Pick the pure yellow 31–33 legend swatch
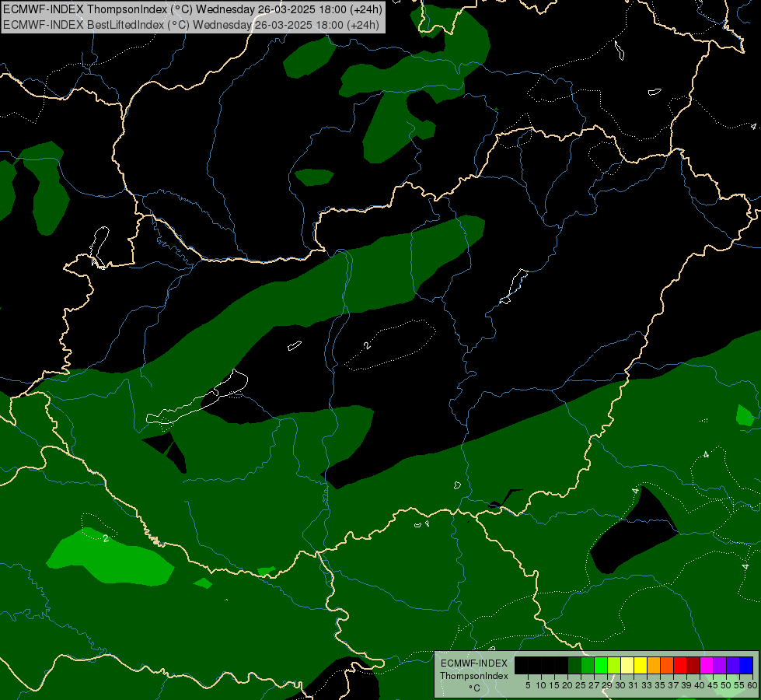 tap(641, 665)
